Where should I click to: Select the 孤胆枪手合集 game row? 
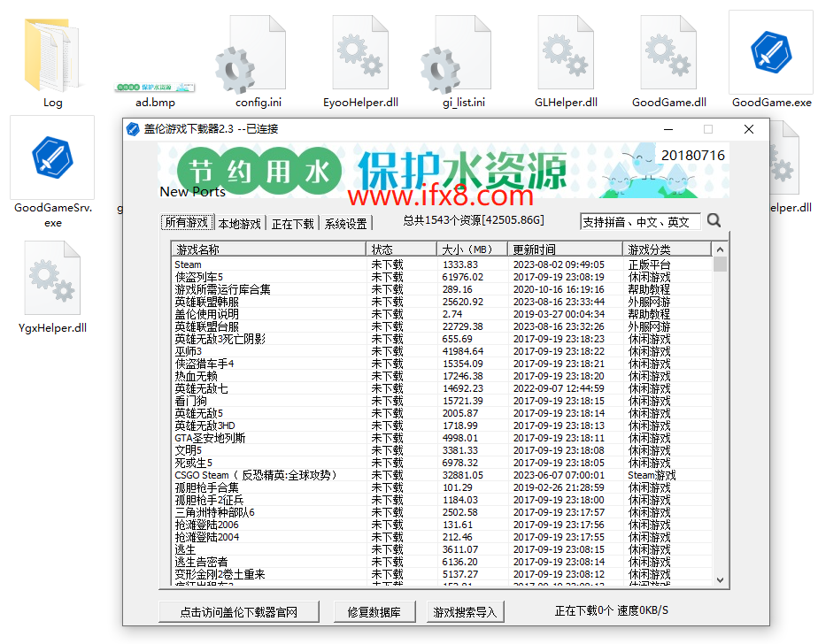[442, 487]
